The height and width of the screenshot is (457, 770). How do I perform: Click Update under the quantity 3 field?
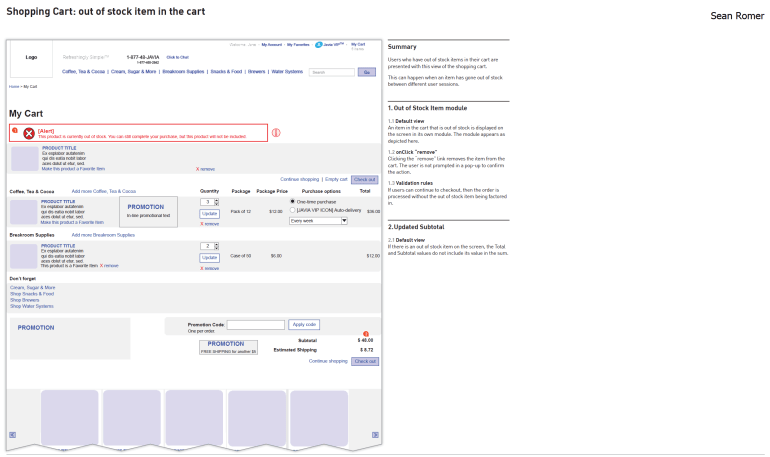(x=210, y=214)
